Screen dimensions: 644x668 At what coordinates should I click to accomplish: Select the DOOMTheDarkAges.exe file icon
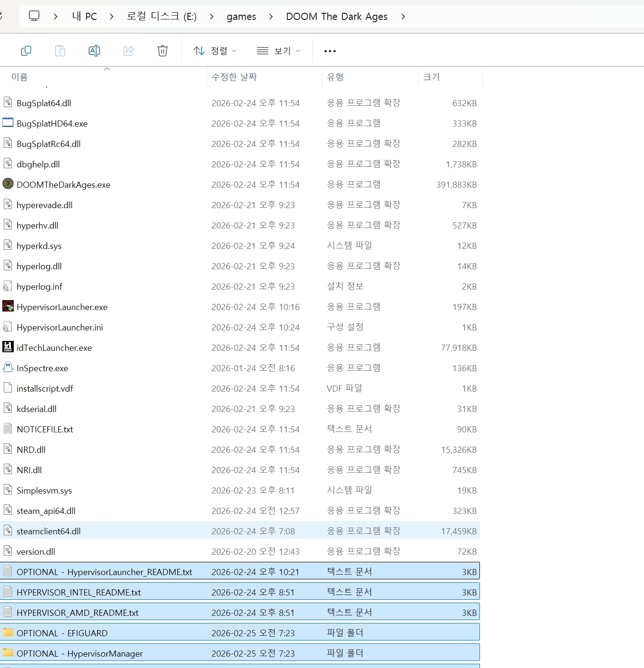[8, 184]
